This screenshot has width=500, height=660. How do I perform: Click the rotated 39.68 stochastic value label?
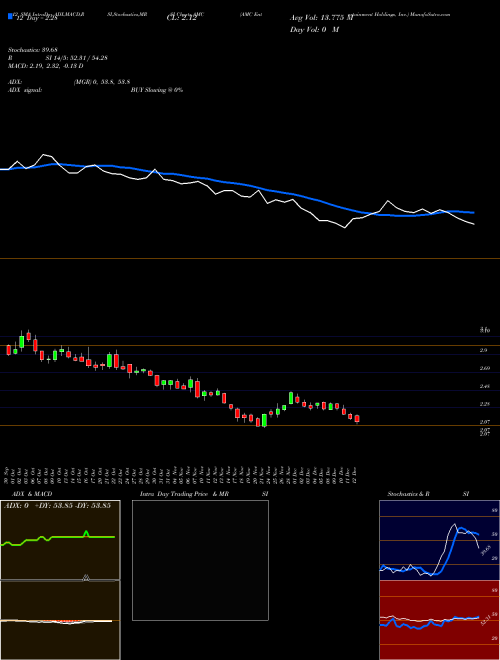pyautogui.click(x=486, y=551)
